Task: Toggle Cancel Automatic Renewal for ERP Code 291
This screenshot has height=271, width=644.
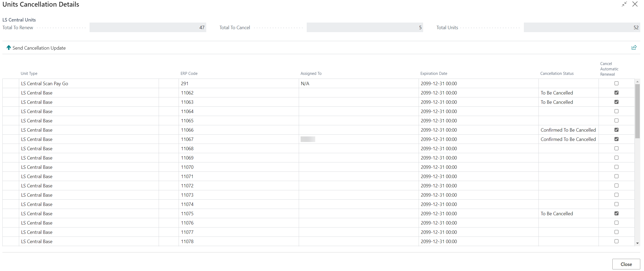Action: coord(616,83)
